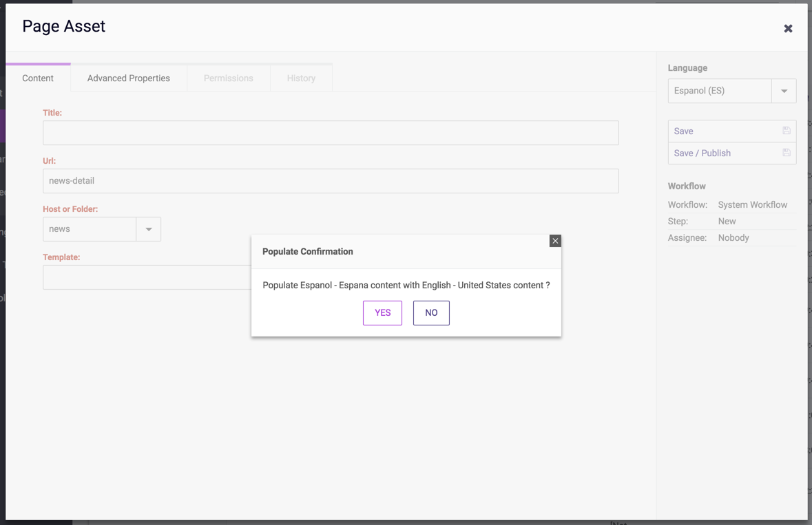Viewport: 812px width, 525px height.
Task: Click the disk icon on Save / Publish
Action: coord(786,153)
